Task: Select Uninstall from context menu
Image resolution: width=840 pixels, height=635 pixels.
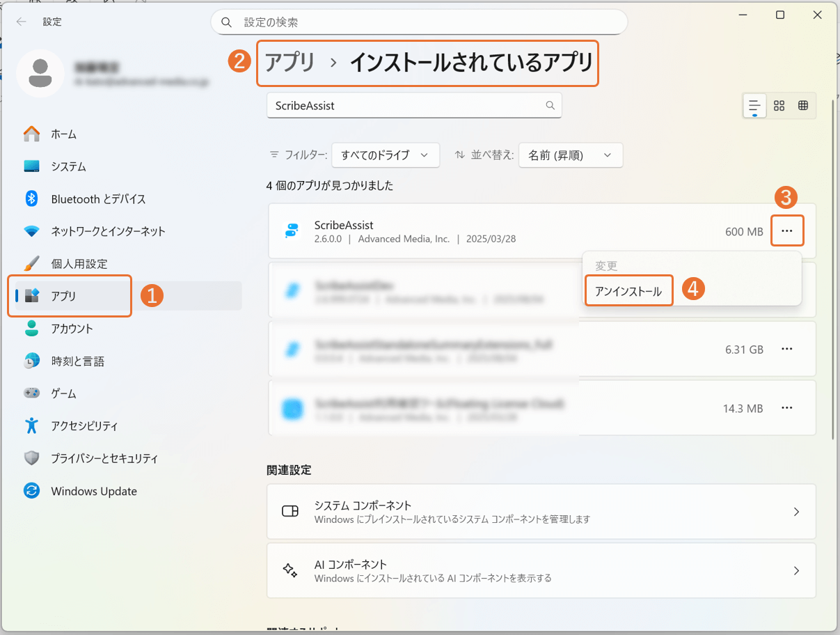Action: (628, 292)
